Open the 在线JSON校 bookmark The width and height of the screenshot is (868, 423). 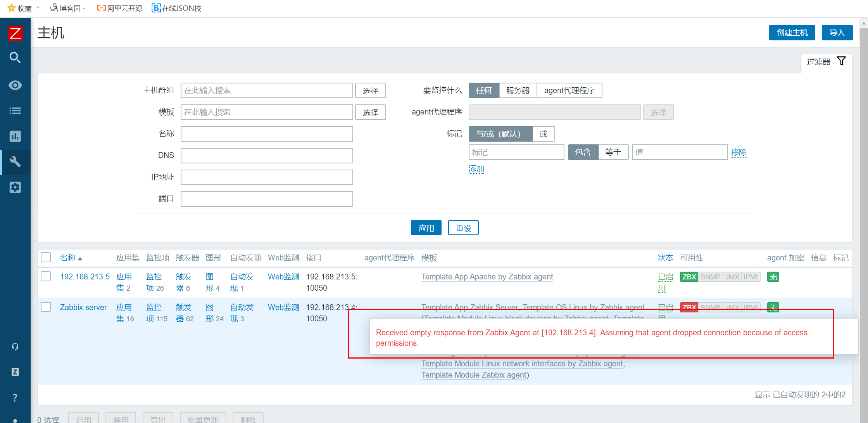click(x=177, y=8)
